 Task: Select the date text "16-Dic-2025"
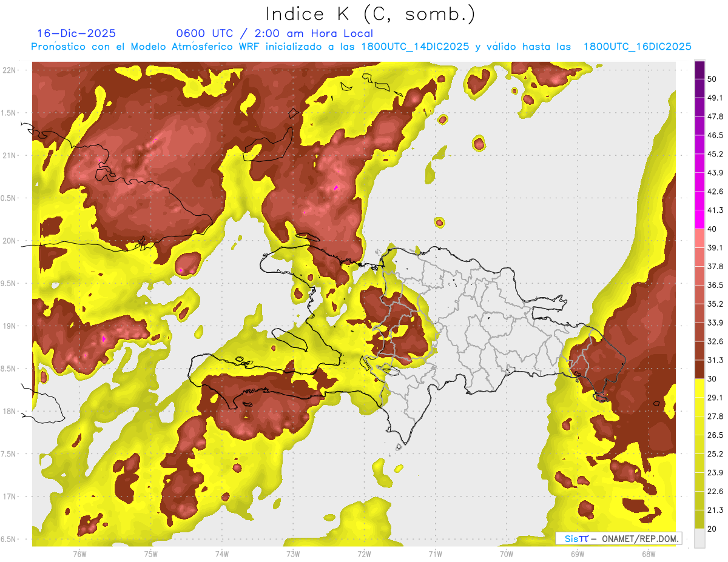click(76, 33)
